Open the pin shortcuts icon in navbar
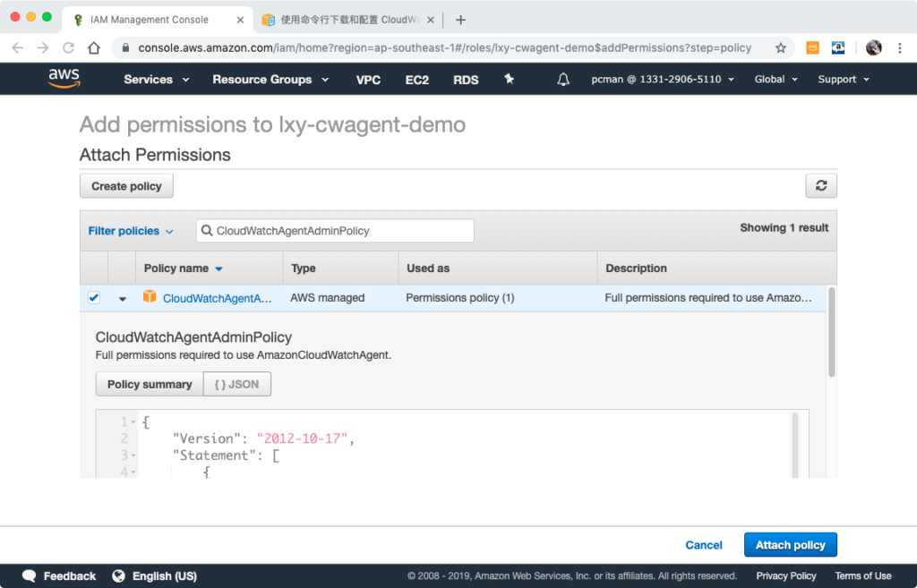Screen dimensions: 917x588 pyautogui.click(x=509, y=79)
